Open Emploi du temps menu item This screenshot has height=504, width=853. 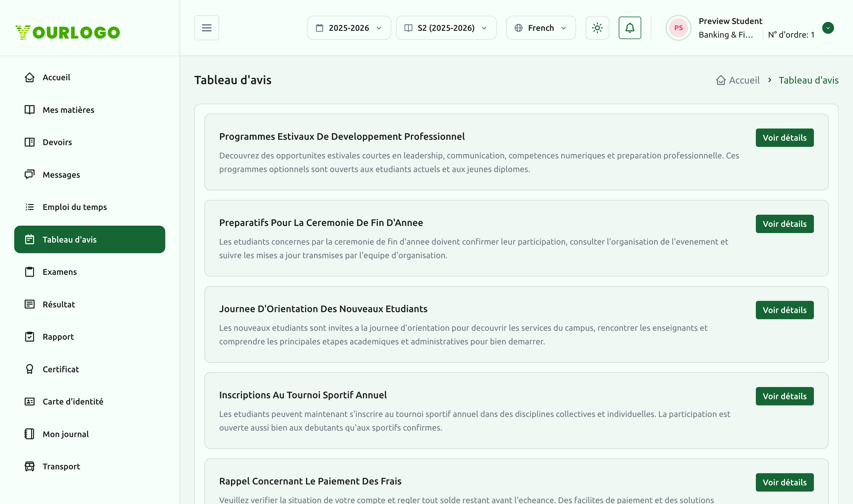pos(90,207)
